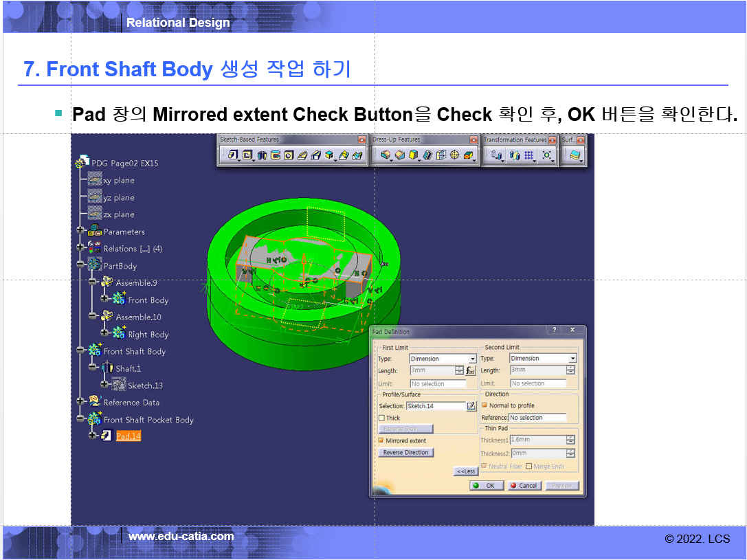Click the sketch edit icon next to Selection

coord(471,406)
